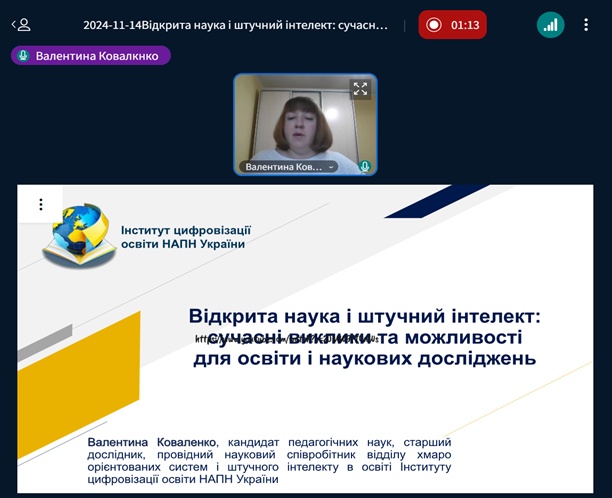Open the three-dot meeting options menu
The image size is (612, 498).
[587, 25]
